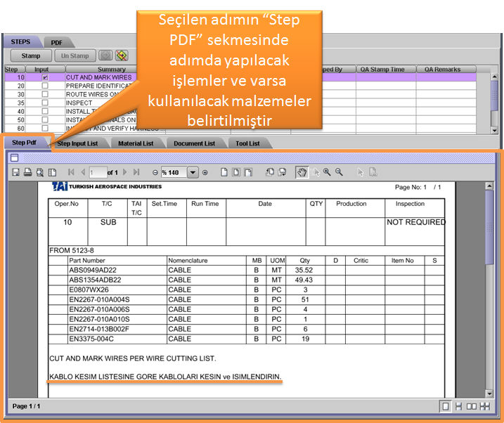Pick the zoom-out magnifier tool

(339, 172)
